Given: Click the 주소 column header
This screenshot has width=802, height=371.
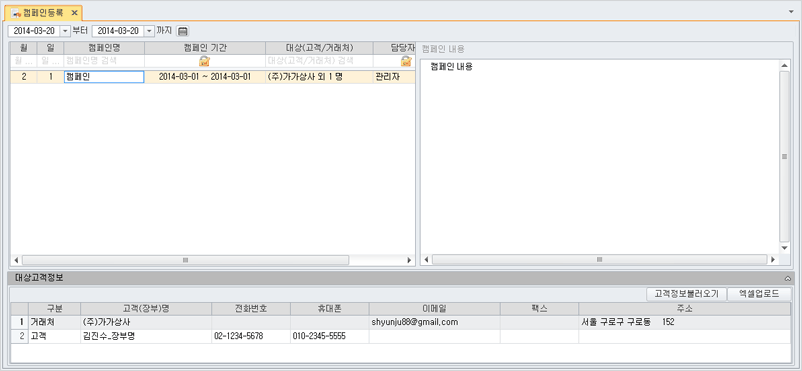Looking at the screenshot, I should pyautogui.click(x=685, y=309).
